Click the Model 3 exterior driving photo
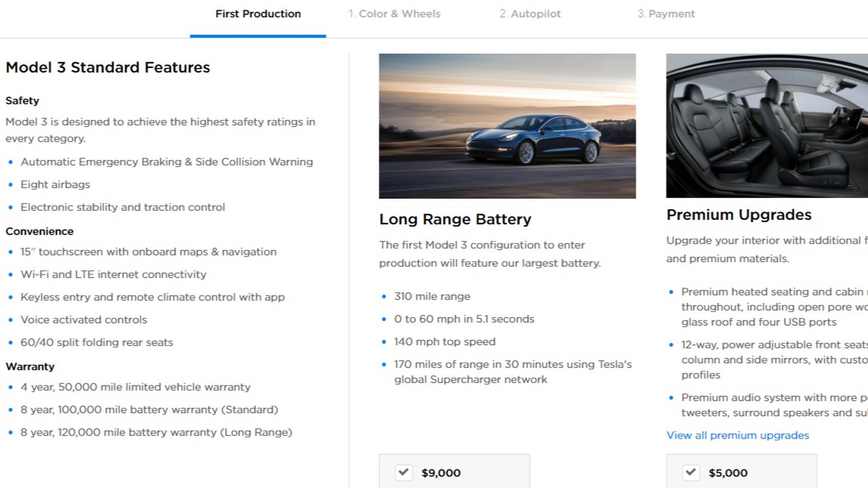This screenshot has height=488, width=868. [506, 127]
